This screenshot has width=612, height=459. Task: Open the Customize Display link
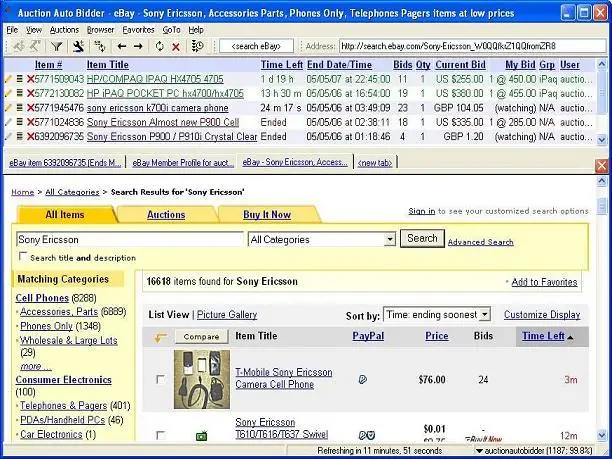point(542,315)
